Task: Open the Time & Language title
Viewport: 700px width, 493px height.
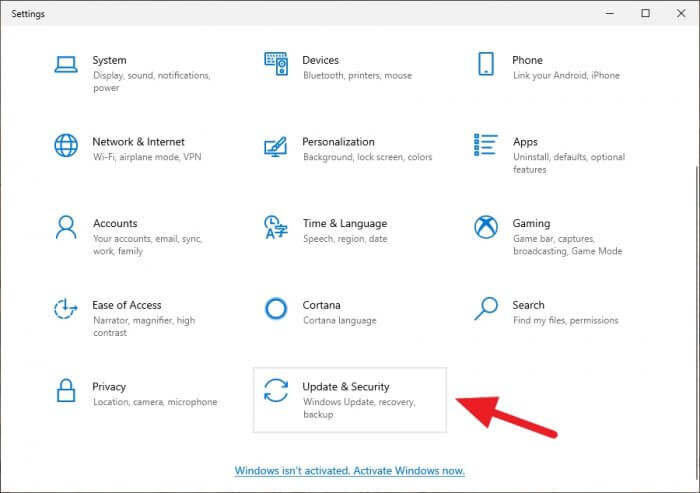Action: [x=345, y=224]
